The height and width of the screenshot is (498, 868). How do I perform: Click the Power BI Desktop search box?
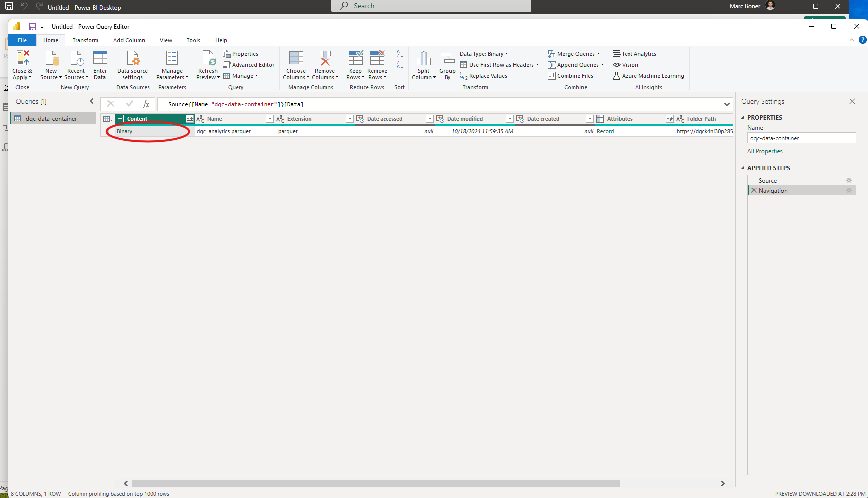click(431, 6)
